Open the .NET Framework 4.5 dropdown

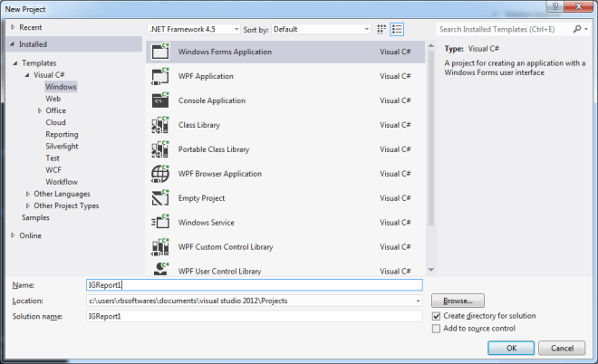[x=194, y=29]
